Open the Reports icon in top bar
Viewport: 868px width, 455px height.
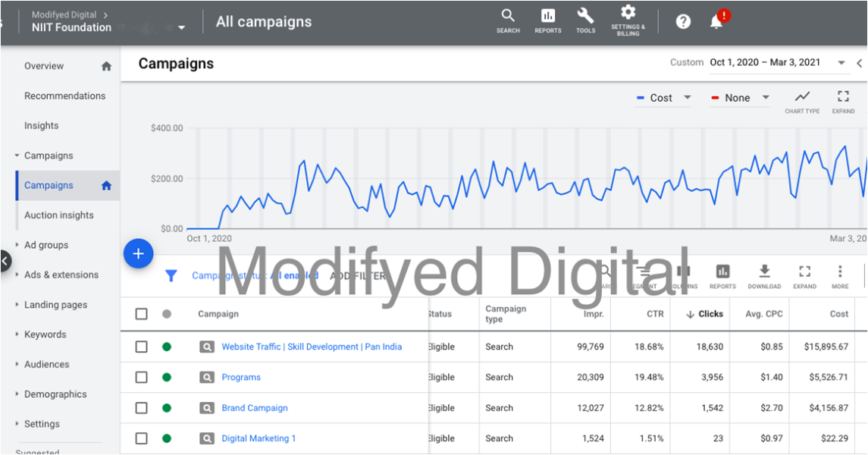(547, 21)
